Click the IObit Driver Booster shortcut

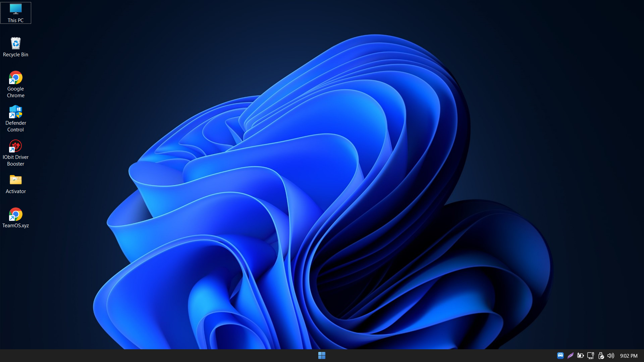[x=15, y=146]
